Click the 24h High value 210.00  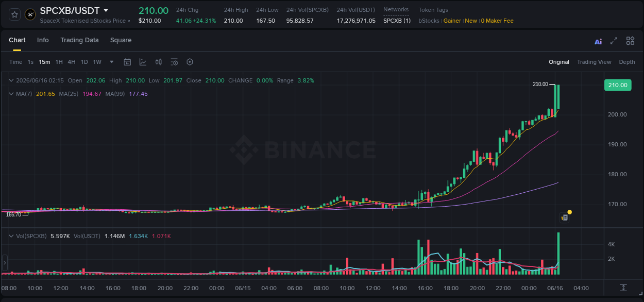pyautogui.click(x=233, y=21)
